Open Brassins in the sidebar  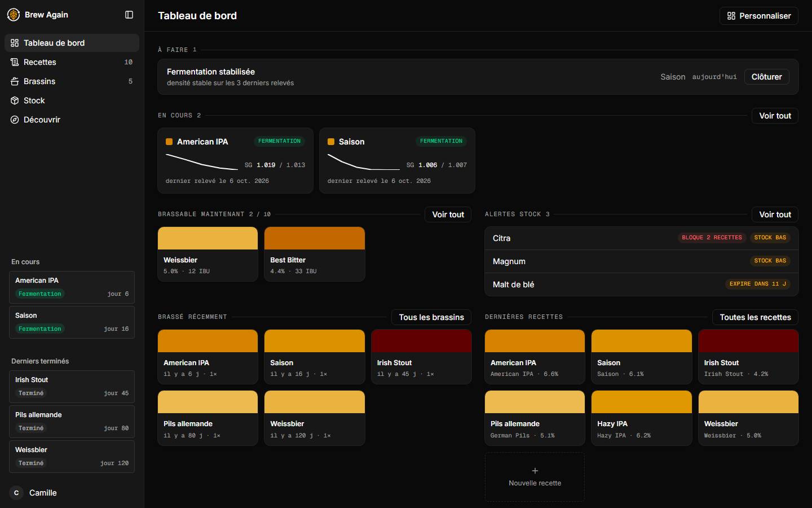pos(72,81)
